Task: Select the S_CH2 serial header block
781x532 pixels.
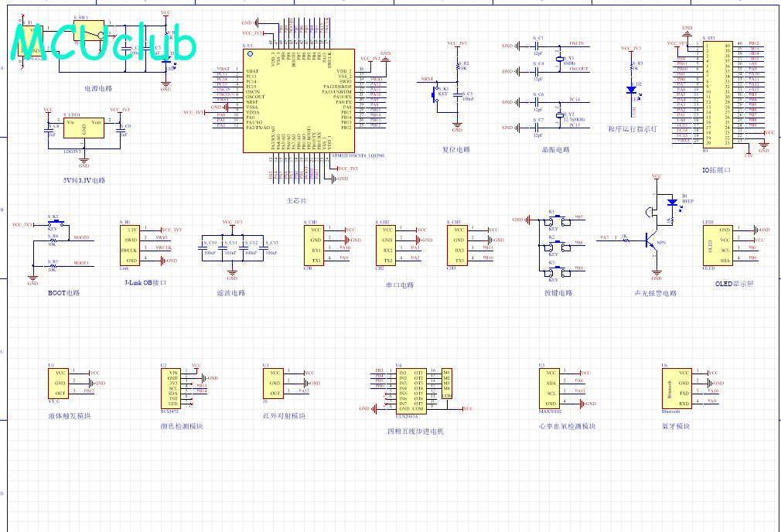Action: 386,245
